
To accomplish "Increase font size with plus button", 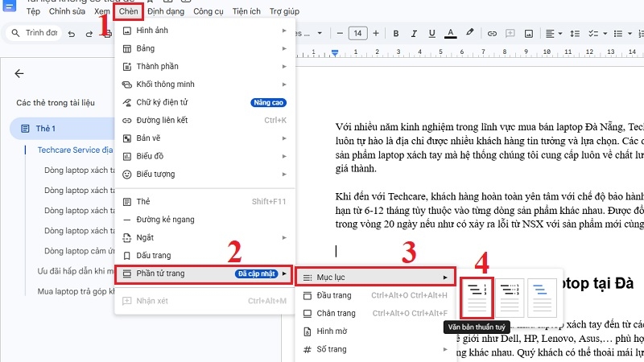I will click(376, 33).
